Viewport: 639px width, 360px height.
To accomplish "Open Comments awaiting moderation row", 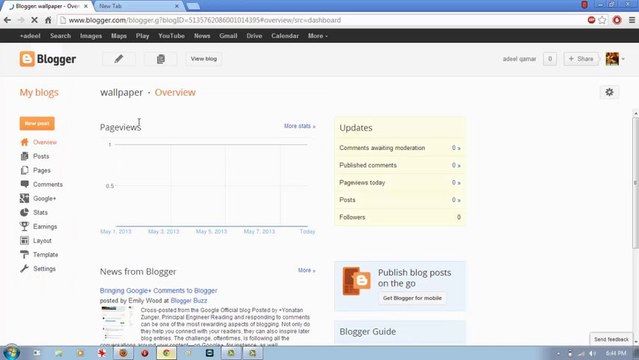I will tap(400, 148).
